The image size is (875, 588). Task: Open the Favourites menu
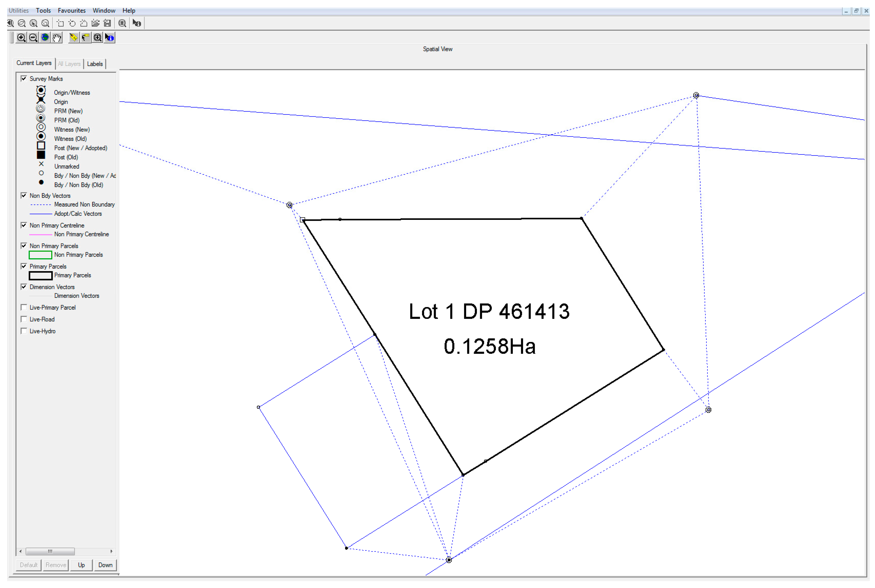pos(71,10)
